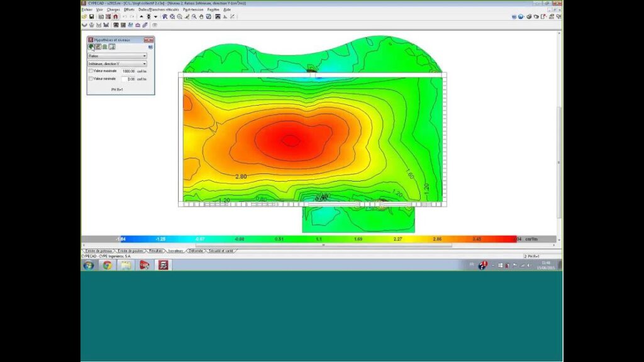
Task: Switch to the Entrée de poutres tab
Action: 130,250
